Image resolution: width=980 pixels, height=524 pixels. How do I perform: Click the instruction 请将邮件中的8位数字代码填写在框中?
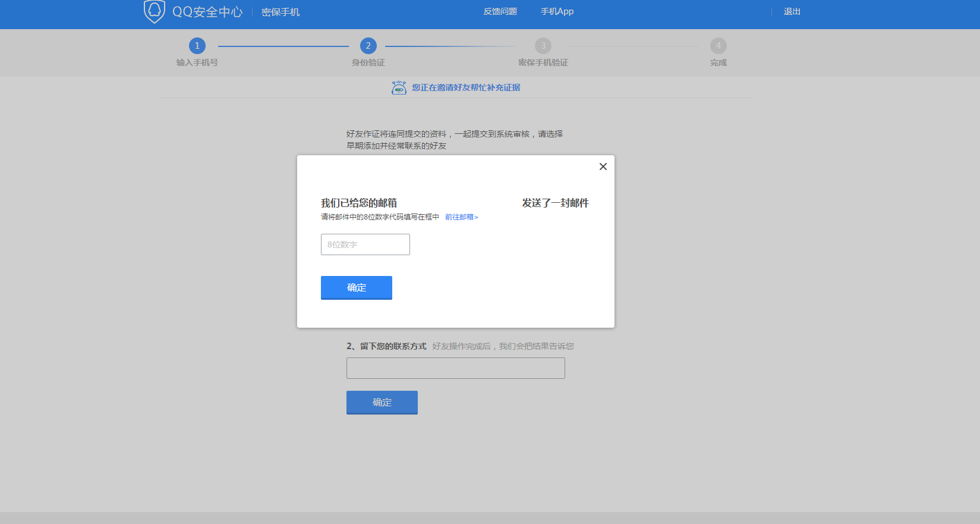pos(380,217)
